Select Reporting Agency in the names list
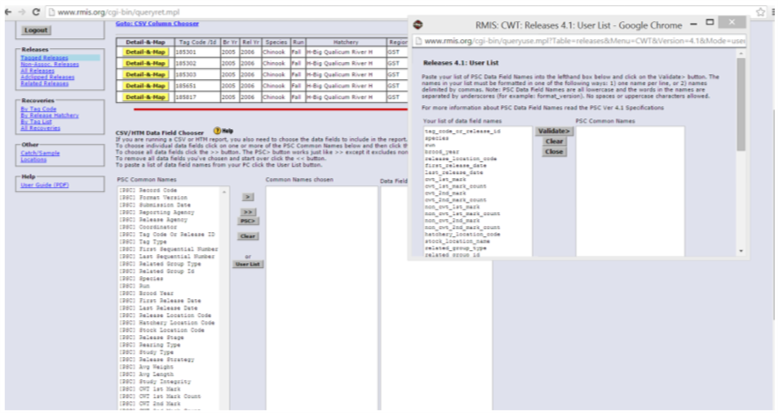Viewport: 778px width, 413px height. coord(157,212)
